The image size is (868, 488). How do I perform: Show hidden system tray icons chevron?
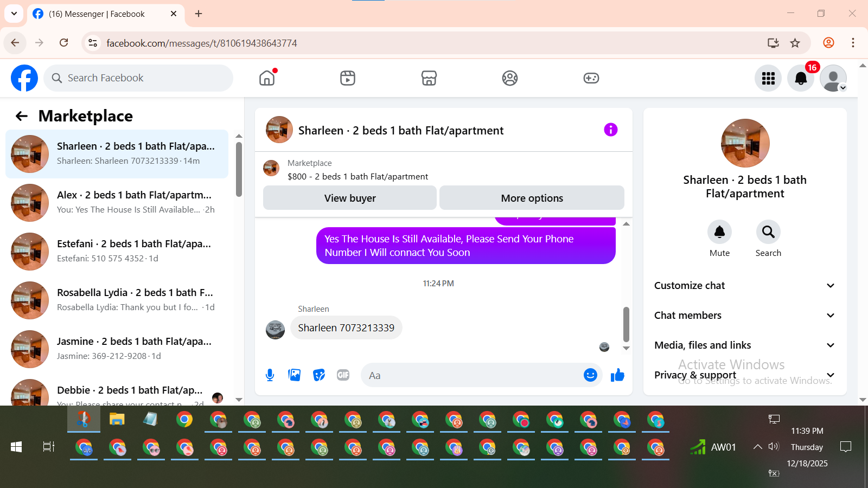coord(757,447)
